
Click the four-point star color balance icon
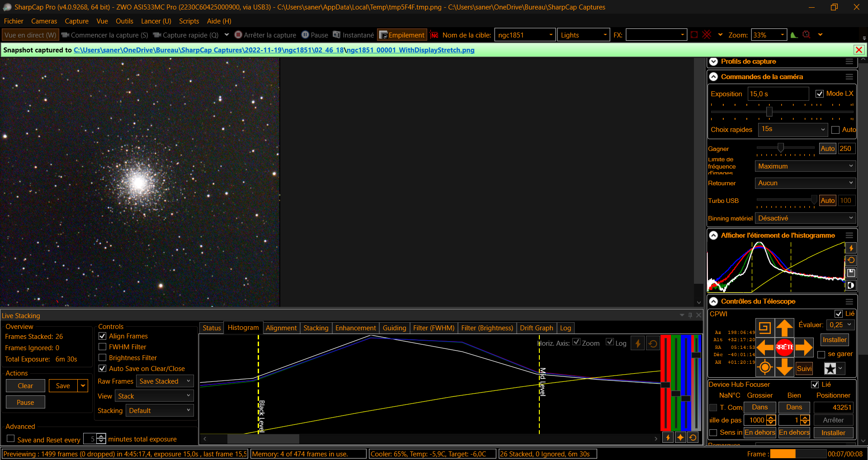(x=680, y=437)
